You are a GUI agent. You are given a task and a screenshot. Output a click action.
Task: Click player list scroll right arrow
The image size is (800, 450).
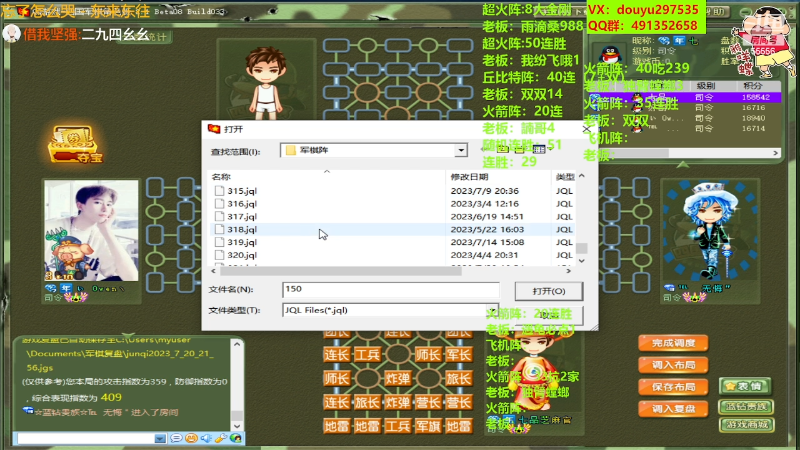tap(776, 153)
